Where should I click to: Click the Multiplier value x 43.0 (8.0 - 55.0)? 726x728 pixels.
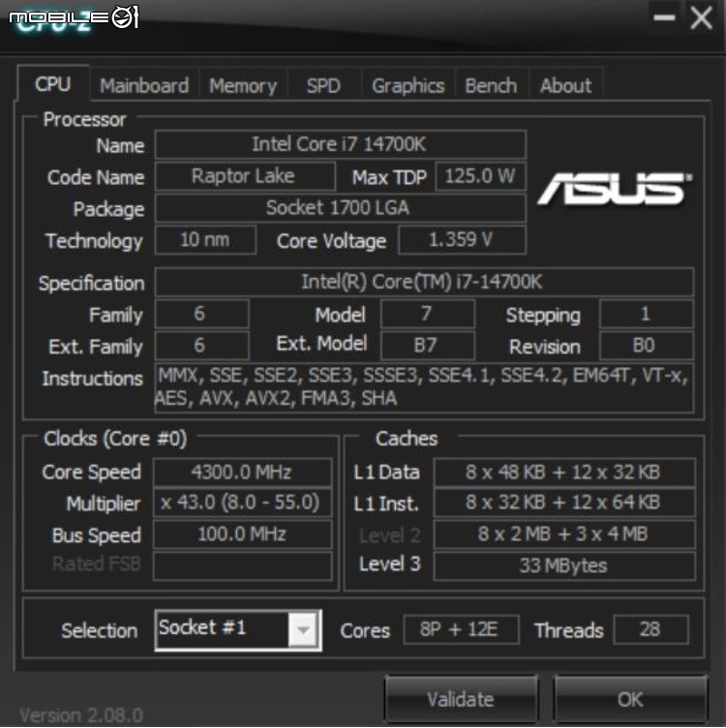coord(242,502)
